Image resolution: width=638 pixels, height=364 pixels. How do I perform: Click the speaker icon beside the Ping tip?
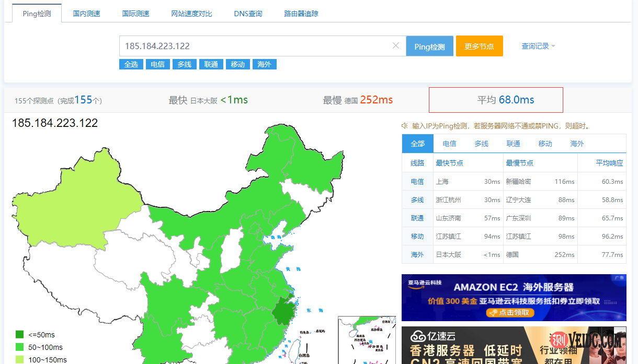point(404,126)
